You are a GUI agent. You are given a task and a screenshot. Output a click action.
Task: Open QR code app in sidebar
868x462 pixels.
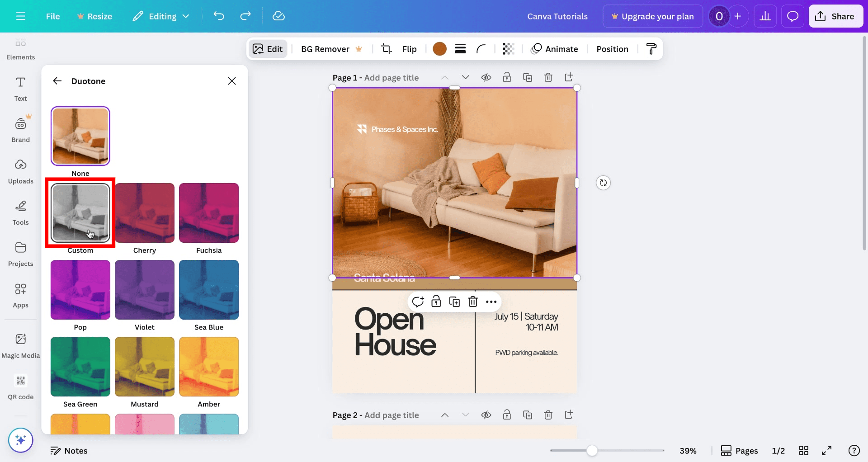[x=20, y=387]
